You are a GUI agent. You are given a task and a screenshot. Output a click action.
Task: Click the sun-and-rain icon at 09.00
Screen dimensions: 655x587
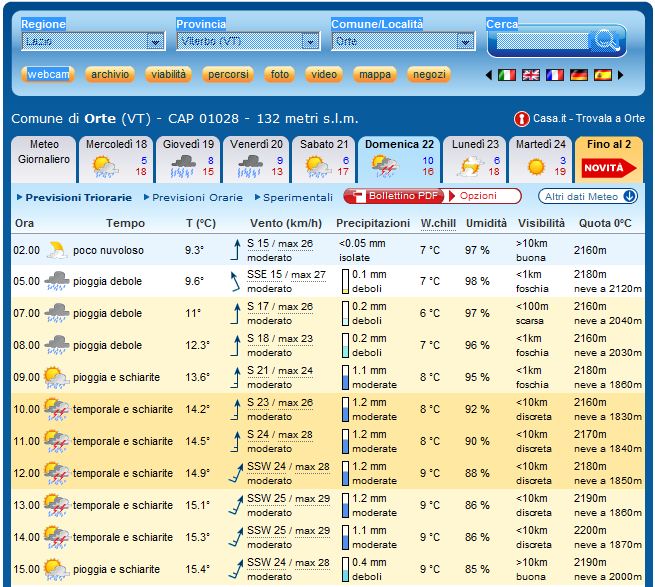pyautogui.click(x=57, y=377)
